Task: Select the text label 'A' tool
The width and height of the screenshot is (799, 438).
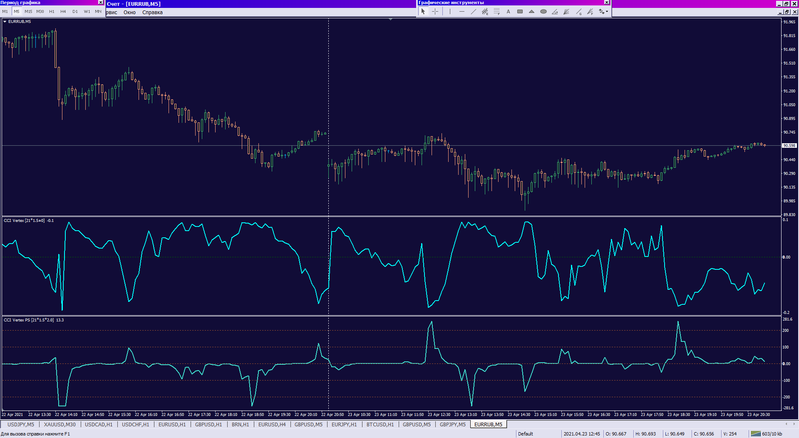Action: tap(509, 11)
